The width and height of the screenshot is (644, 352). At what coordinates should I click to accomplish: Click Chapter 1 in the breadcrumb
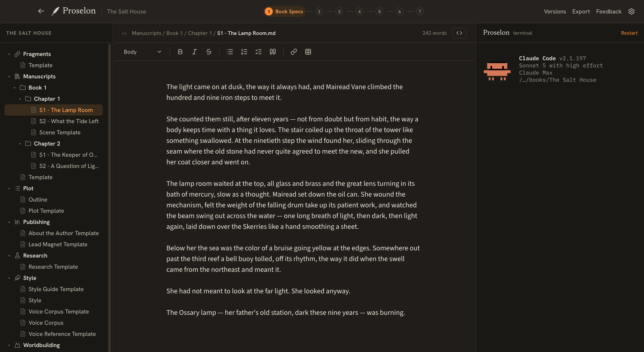200,33
